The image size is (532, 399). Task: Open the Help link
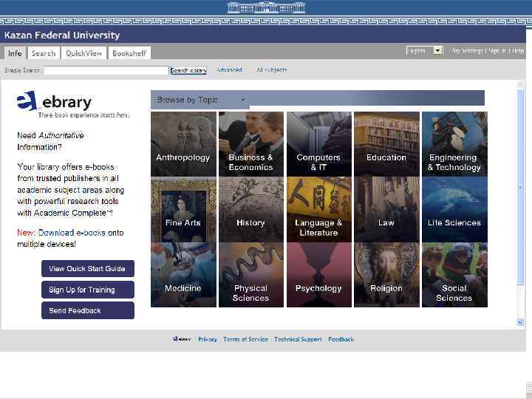[x=518, y=50]
